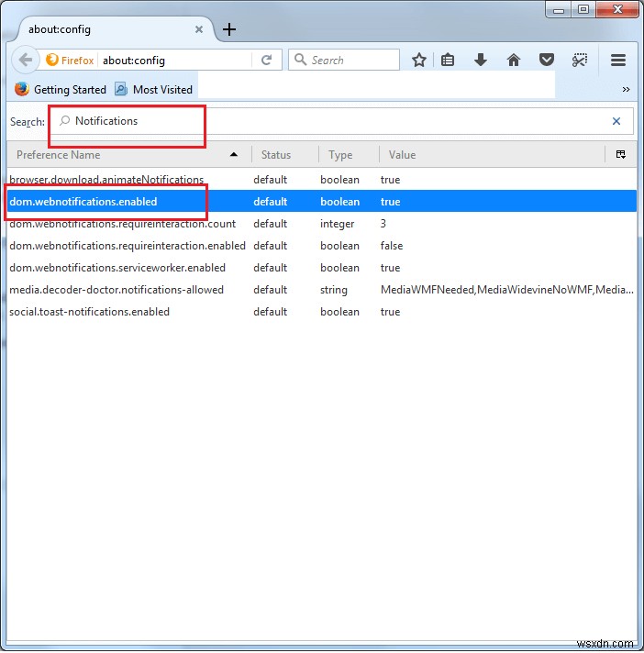The width and height of the screenshot is (644, 653).
Task: Close the about:config tab
Action: 199,29
